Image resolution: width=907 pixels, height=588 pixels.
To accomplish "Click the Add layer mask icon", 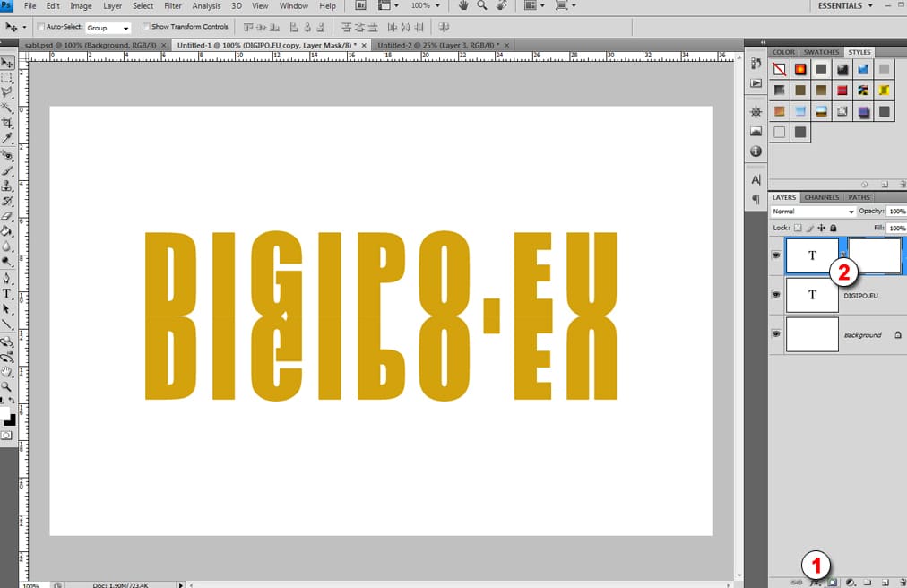I will pyautogui.click(x=832, y=582).
